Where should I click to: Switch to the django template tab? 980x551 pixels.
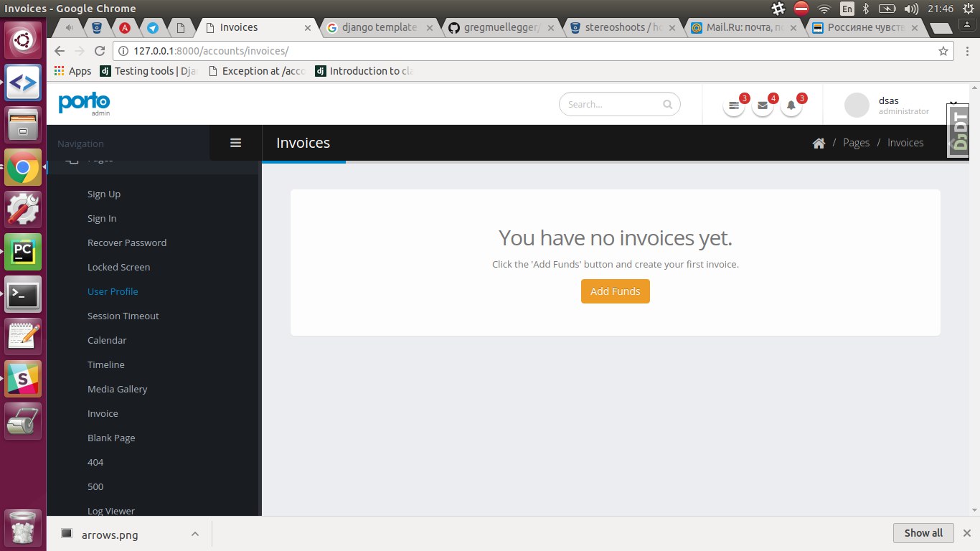377,28
